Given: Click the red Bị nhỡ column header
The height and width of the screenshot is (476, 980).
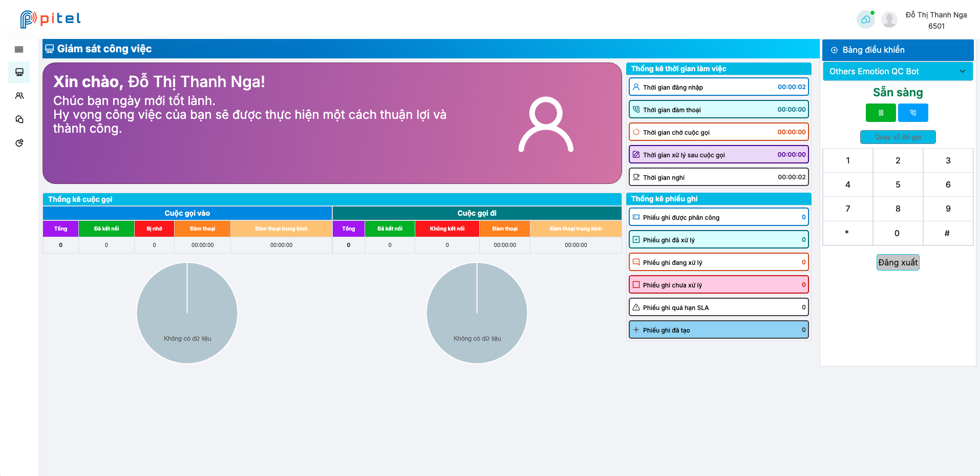Looking at the screenshot, I should (154, 229).
